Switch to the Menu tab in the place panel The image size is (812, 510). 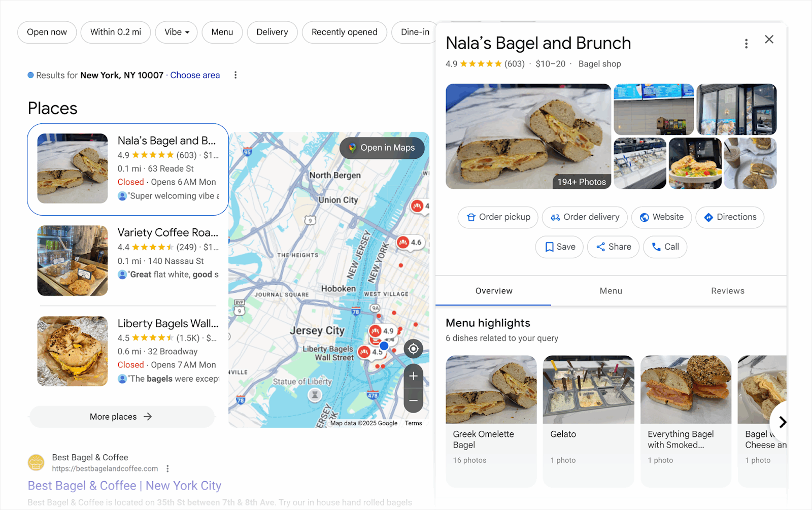(x=611, y=291)
